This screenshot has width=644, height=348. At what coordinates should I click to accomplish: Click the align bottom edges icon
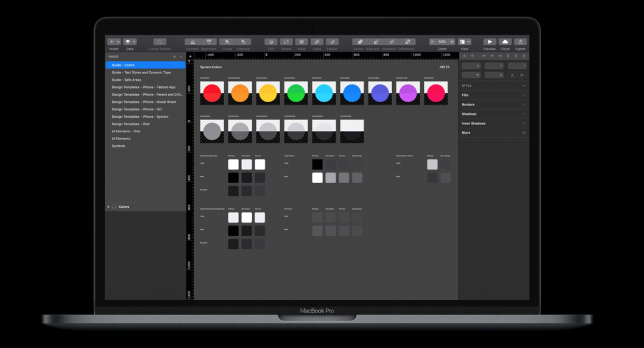(524, 56)
